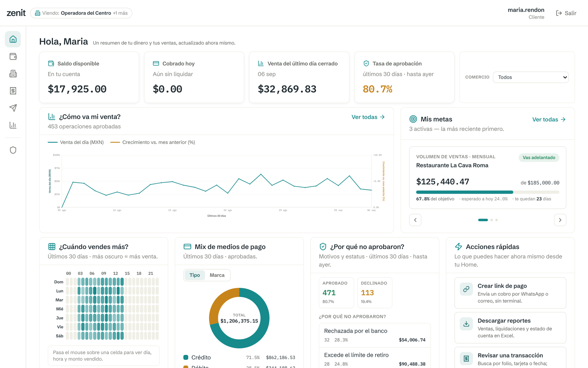Click the card icon beside Mix de medios de pago
This screenshot has width=588, height=368.
(187, 247)
